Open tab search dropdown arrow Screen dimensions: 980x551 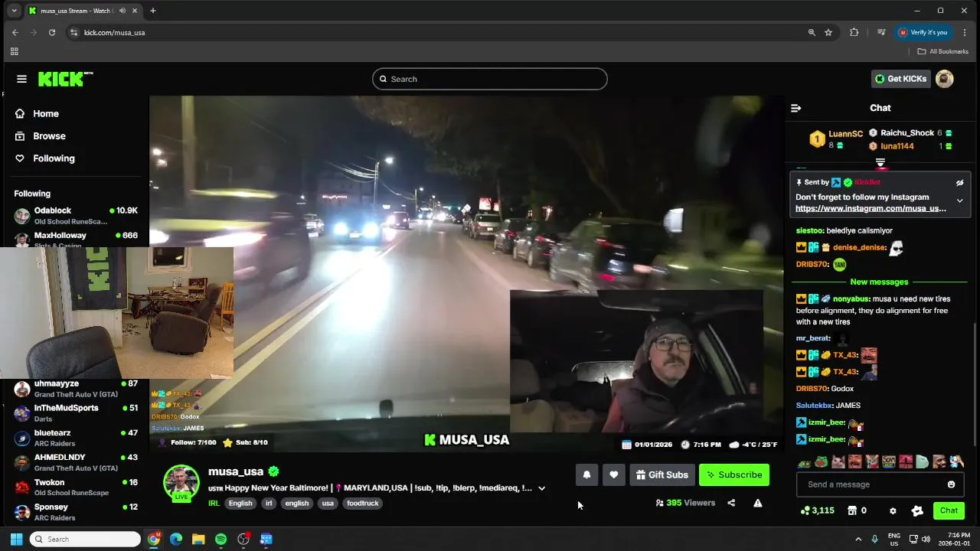pyautogui.click(x=14, y=11)
